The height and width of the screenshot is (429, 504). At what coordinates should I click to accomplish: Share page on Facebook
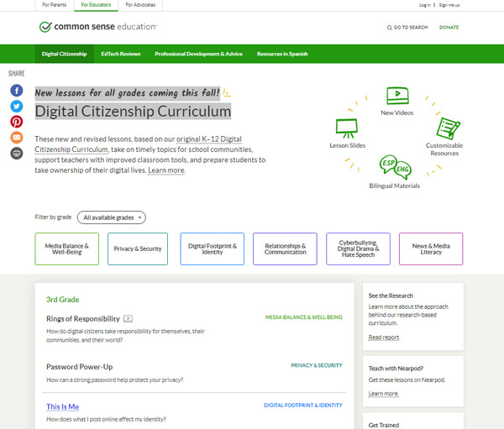click(x=17, y=91)
